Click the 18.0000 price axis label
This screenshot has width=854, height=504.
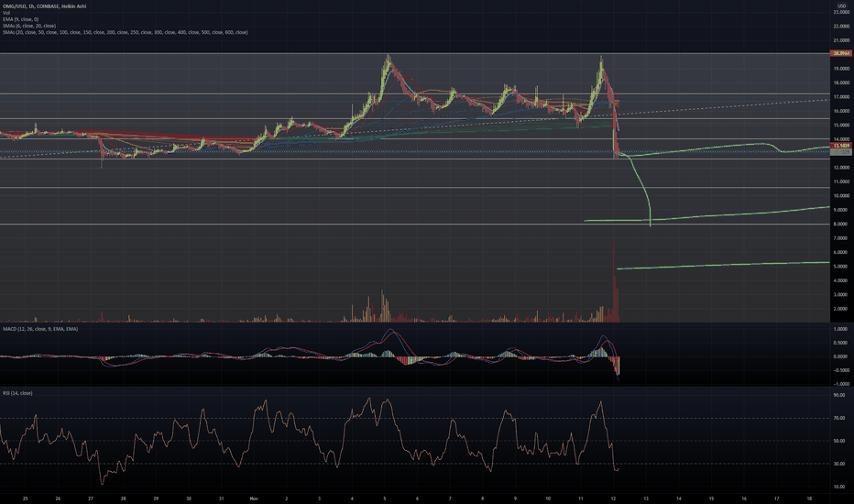841,82
